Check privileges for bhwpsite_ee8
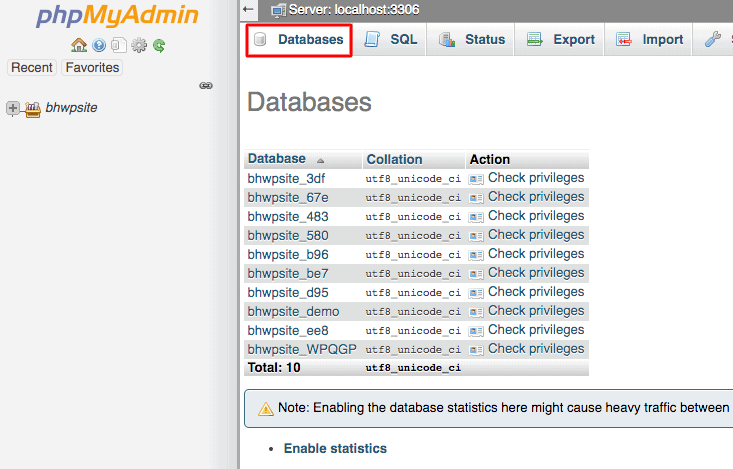The height and width of the screenshot is (469, 733). pos(536,330)
